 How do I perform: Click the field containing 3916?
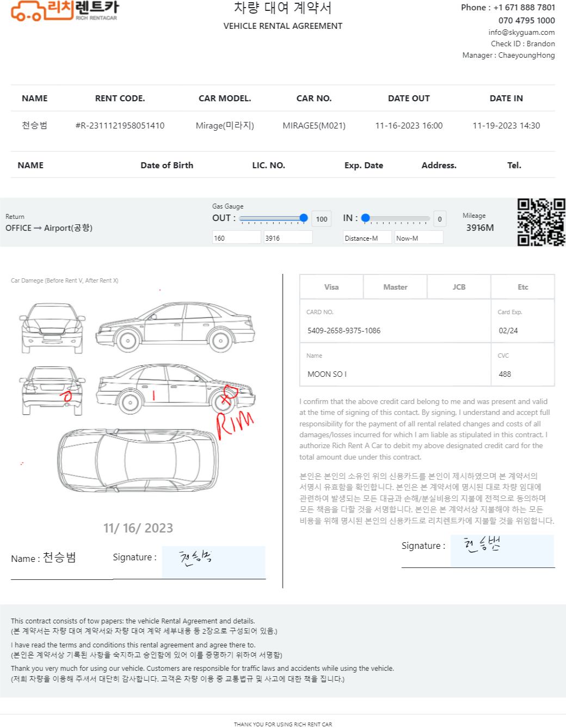[288, 237]
